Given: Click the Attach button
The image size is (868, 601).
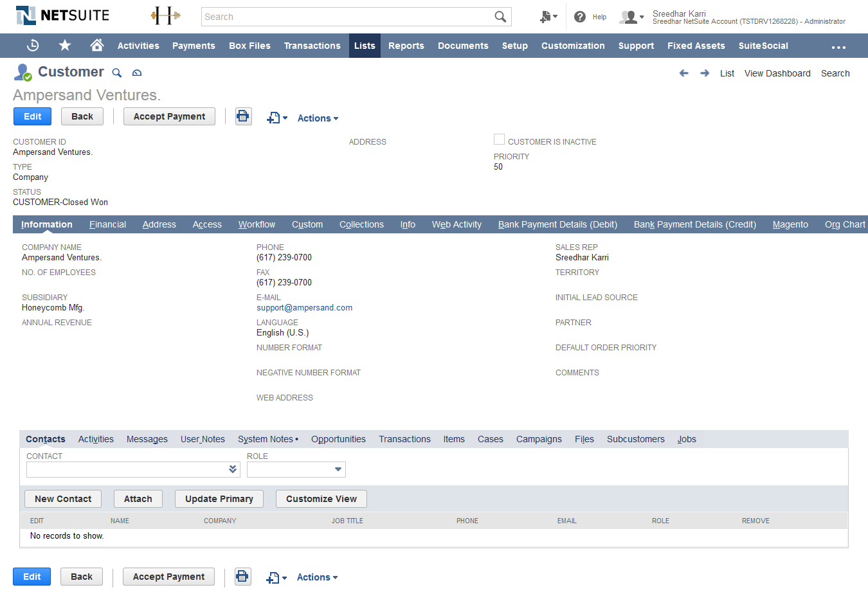Looking at the screenshot, I should tap(138, 499).
